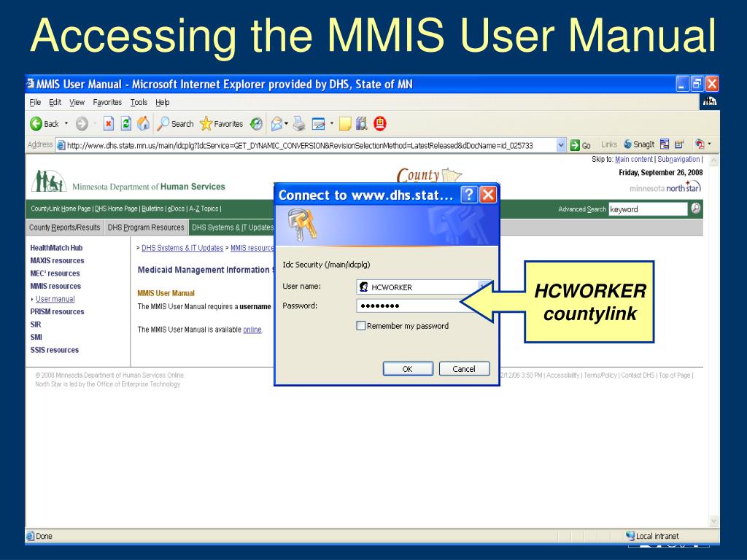Toggle Remember my password checkbox
747x560 pixels.
(x=360, y=326)
